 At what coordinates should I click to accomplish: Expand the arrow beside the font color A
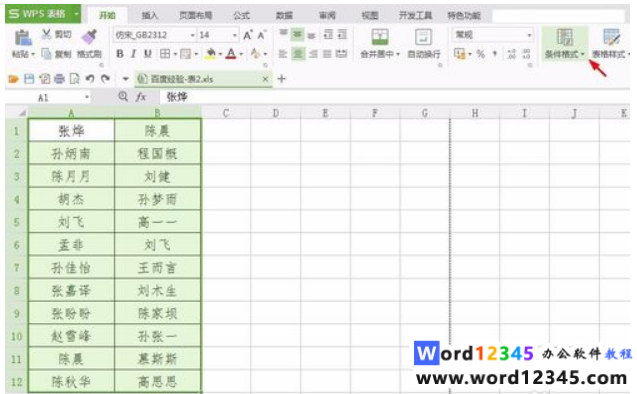click(x=241, y=54)
